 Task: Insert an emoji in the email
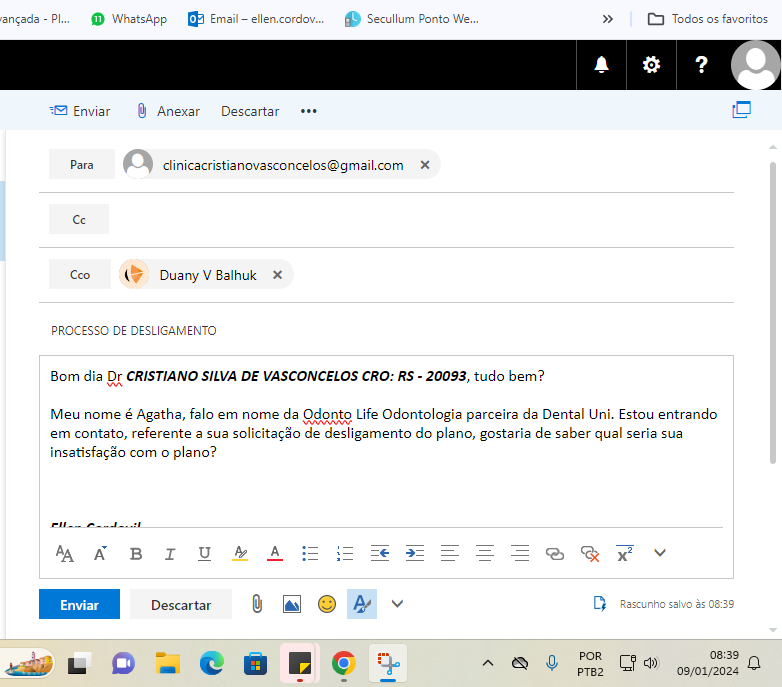[326, 604]
